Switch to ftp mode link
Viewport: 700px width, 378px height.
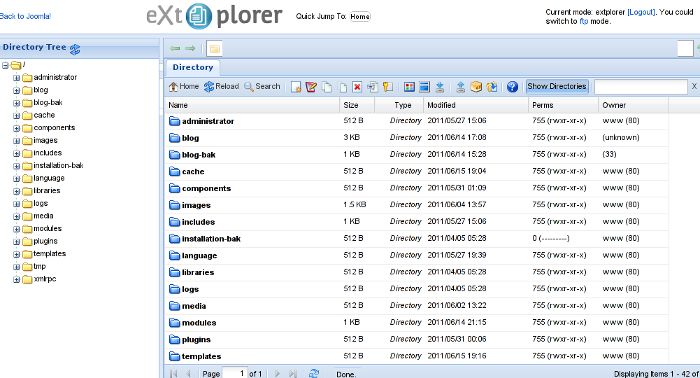click(583, 21)
